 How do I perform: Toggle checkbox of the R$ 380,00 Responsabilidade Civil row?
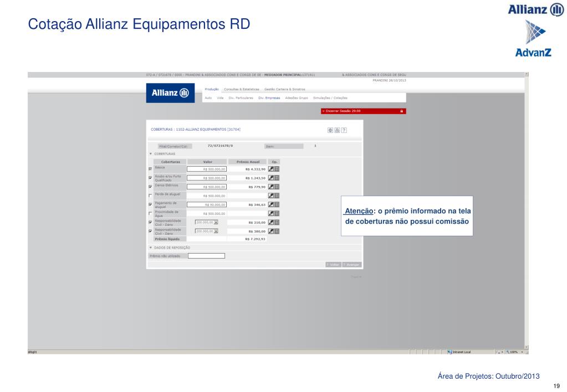[150, 231]
